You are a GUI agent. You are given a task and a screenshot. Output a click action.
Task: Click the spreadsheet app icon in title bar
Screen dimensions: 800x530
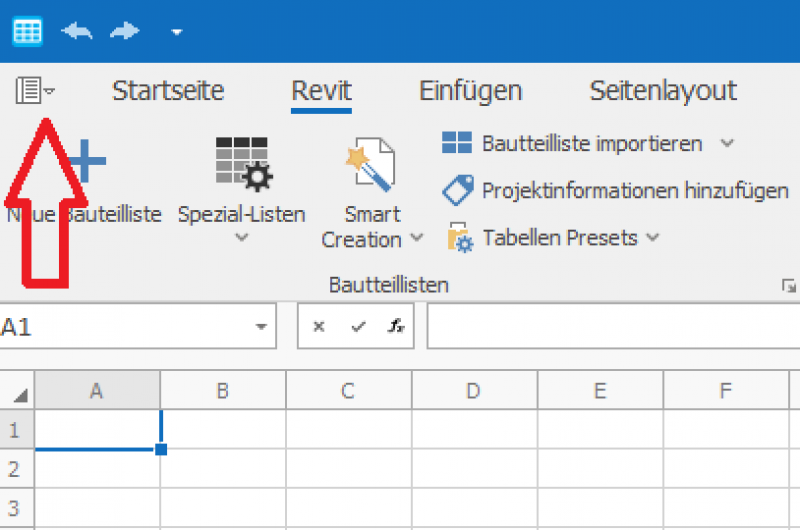click(x=27, y=31)
